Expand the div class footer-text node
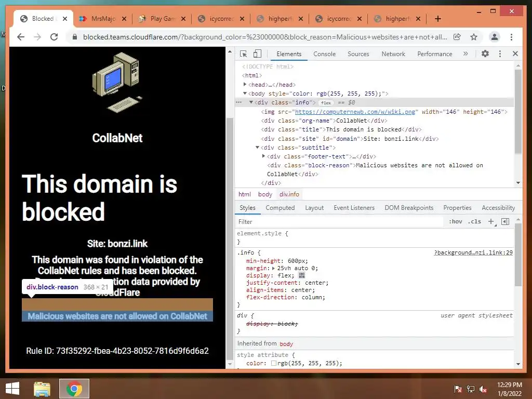 click(263, 156)
